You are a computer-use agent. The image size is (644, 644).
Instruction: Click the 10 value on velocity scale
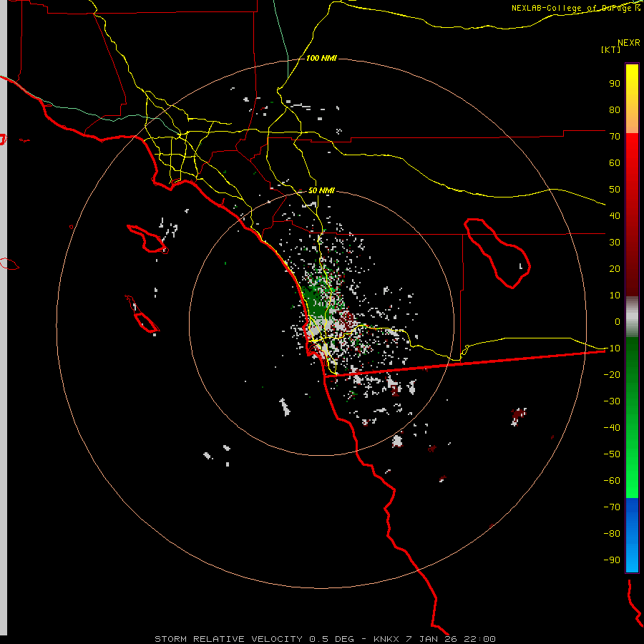615,296
